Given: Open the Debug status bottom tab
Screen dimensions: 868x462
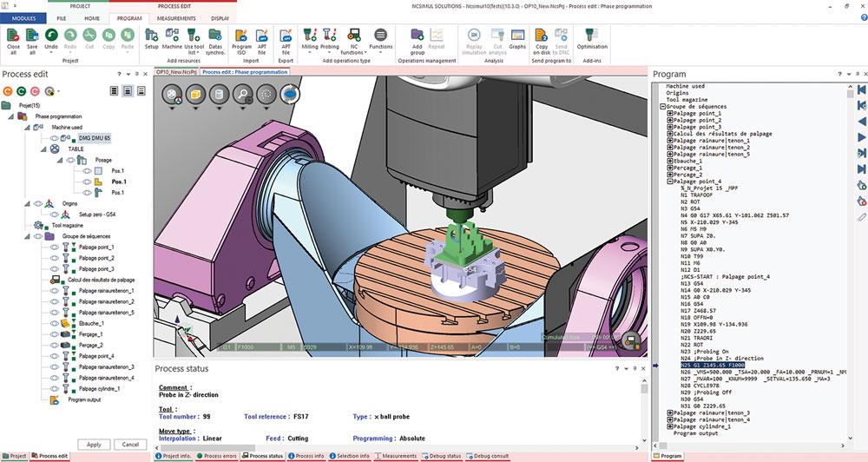Looking at the screenshot, I should 441,456.
